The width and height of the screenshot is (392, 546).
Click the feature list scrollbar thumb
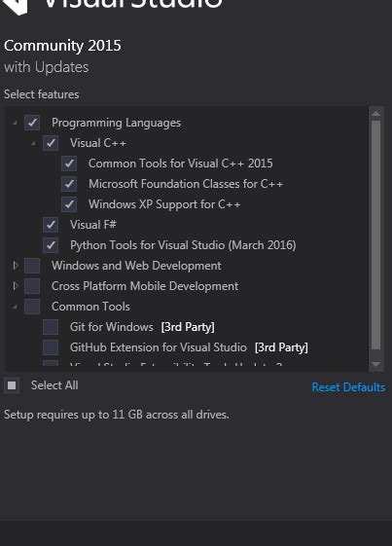click(x=375, y=235)
